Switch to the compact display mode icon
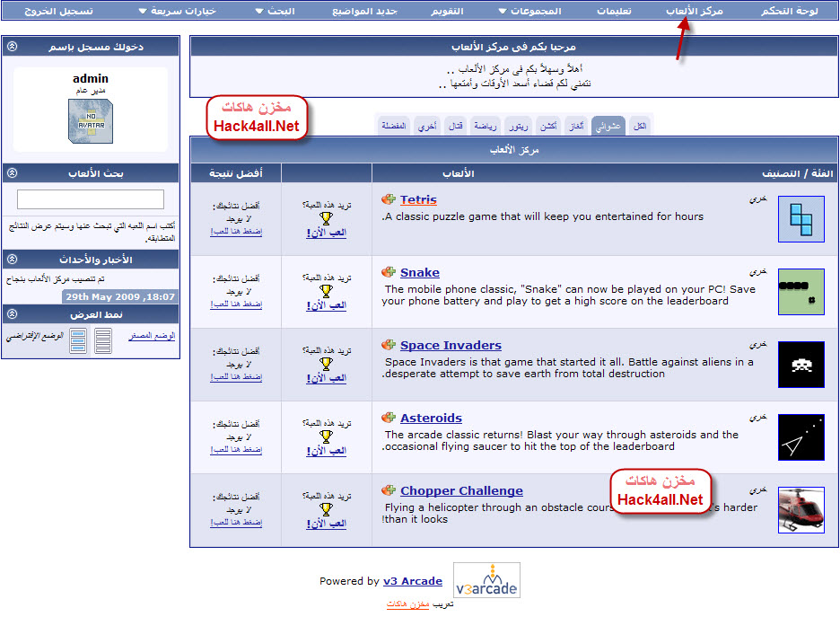The image size is (840, 617). (103, 341)
